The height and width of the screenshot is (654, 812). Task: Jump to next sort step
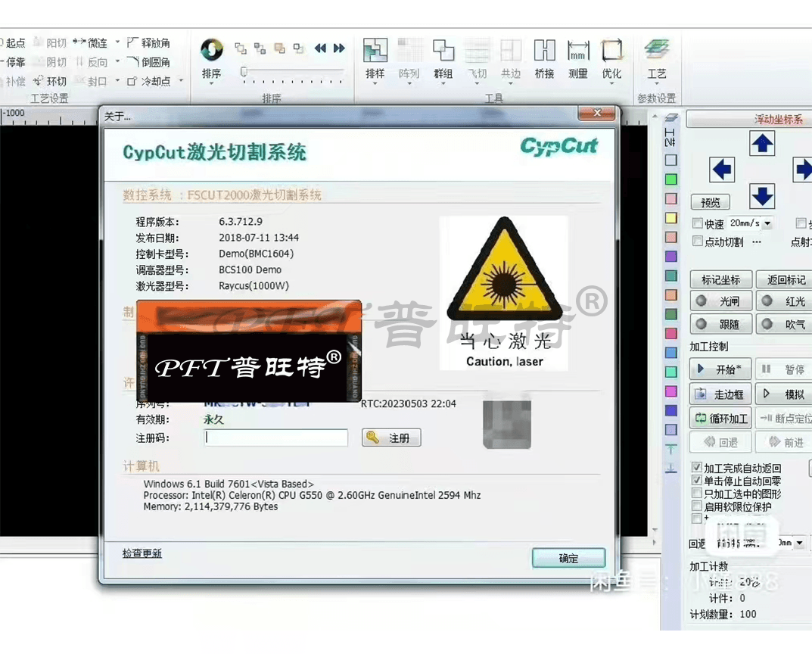coord(339,48)
